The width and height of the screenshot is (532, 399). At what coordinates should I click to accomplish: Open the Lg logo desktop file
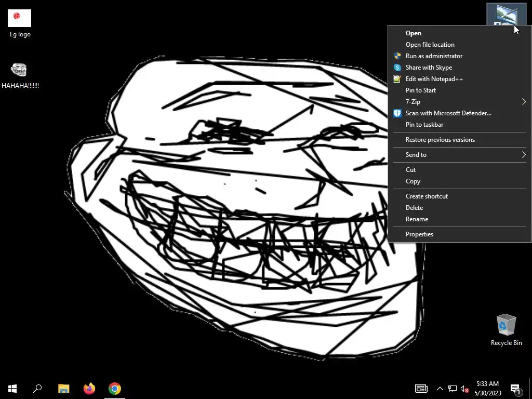tap(20, 23)
